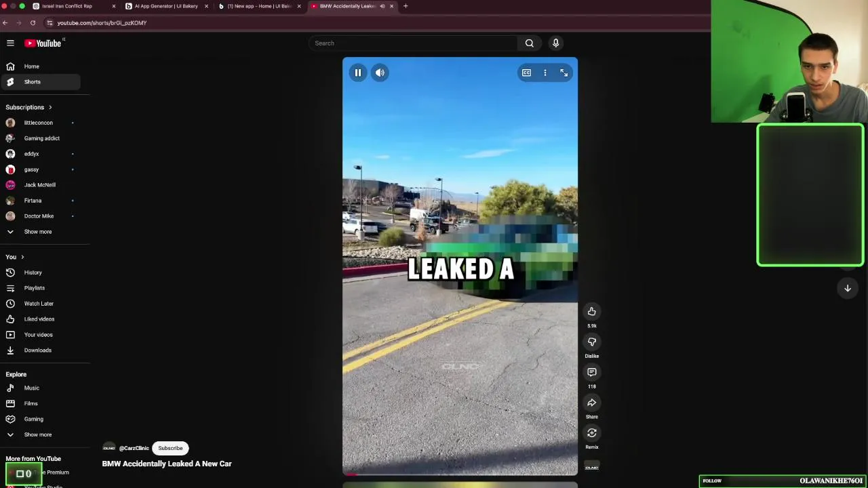Click the CarzClinic channel avatar
The image size is (868, 488).
coord(108,448)
